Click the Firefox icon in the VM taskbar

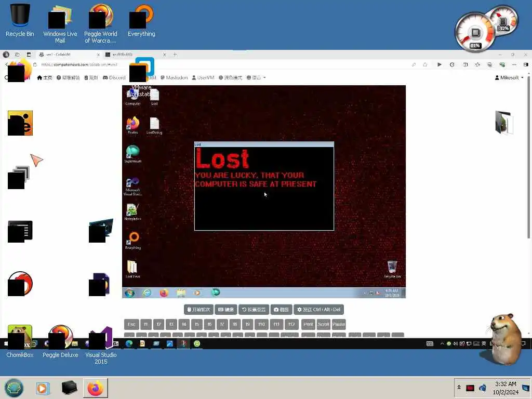tap(164, 292)
